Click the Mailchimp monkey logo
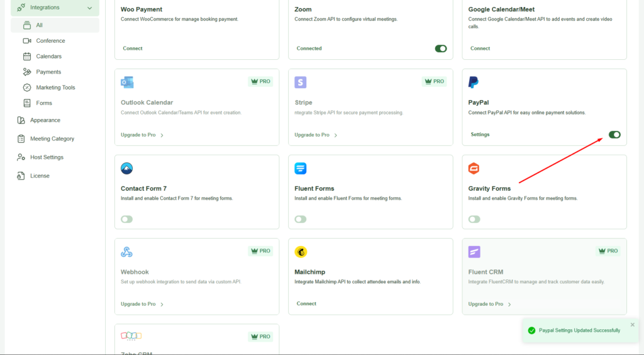 pyautogui.click(x=301, y=252)
